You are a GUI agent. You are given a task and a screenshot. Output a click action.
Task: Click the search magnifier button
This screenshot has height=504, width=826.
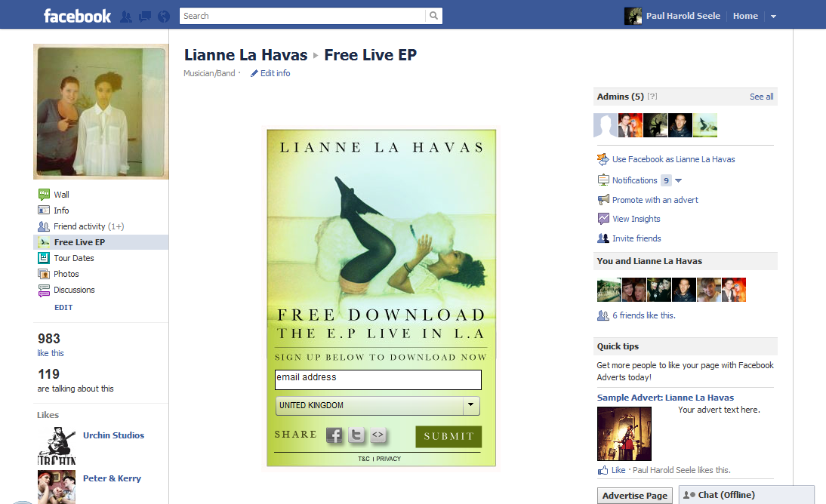(x=433, y=16)
